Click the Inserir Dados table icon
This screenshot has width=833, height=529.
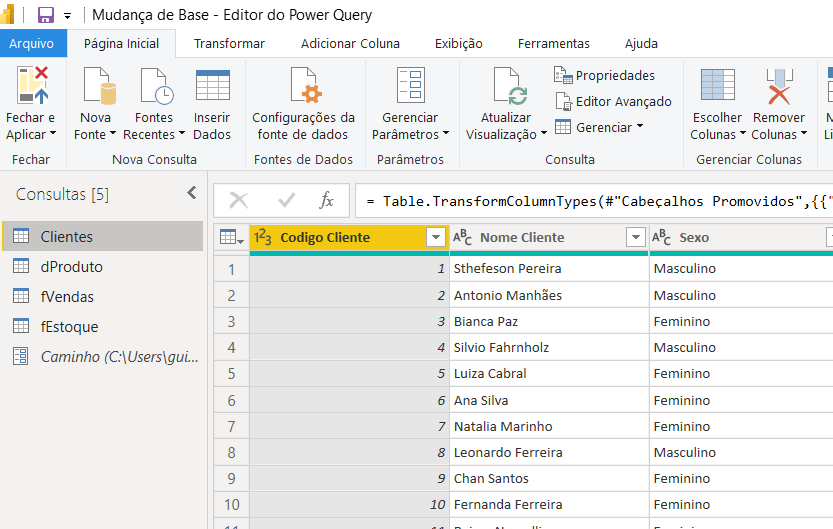pos(212,85)
